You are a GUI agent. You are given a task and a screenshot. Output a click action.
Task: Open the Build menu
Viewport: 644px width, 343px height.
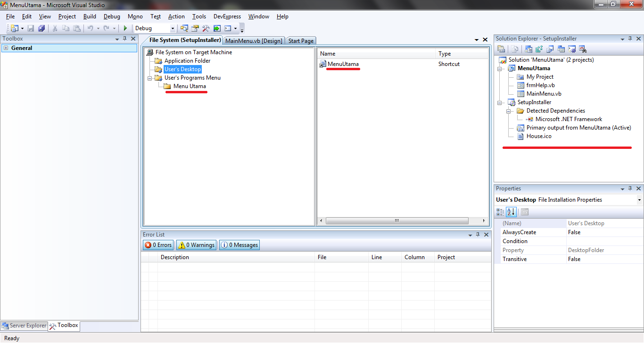90,16
